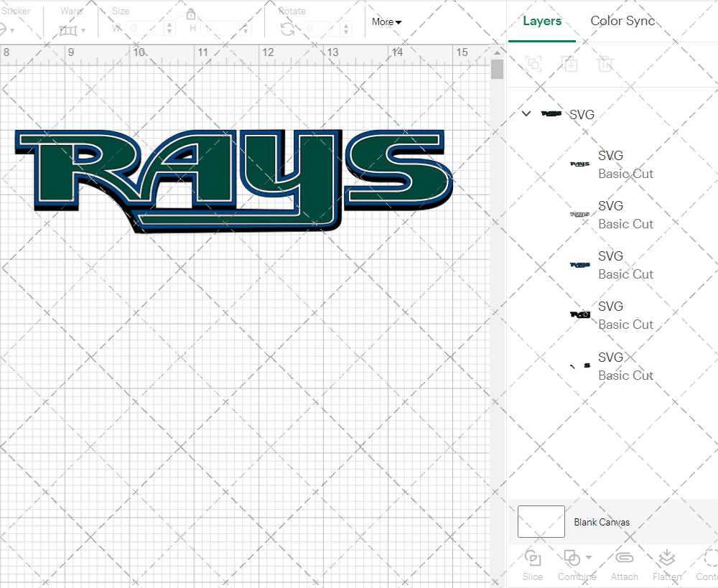
Task: Click the Slice tool icon
Action: 533,559
